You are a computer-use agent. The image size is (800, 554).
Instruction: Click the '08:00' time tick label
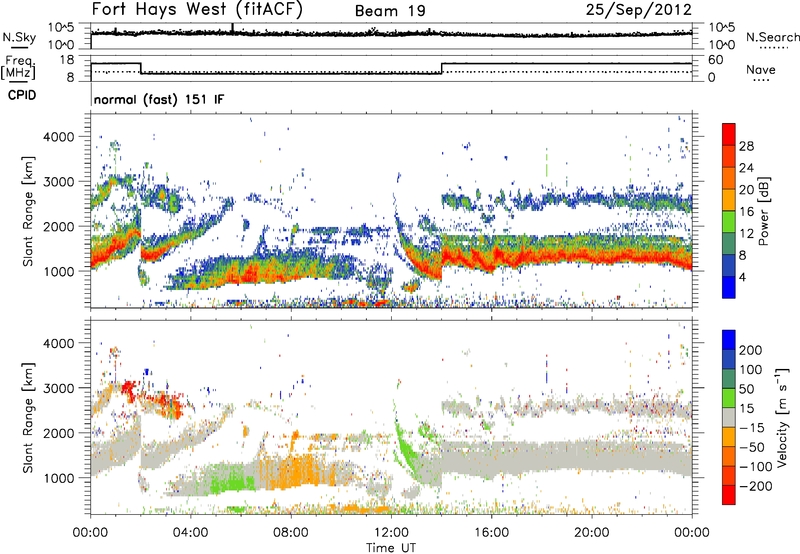(291, 533)
